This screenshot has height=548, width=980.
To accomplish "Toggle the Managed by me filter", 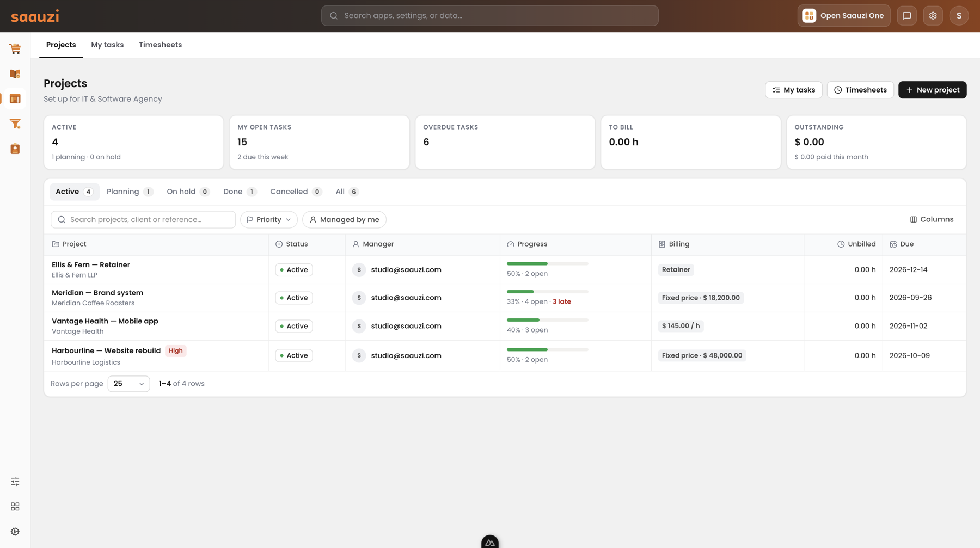I will tap(344, 219).
